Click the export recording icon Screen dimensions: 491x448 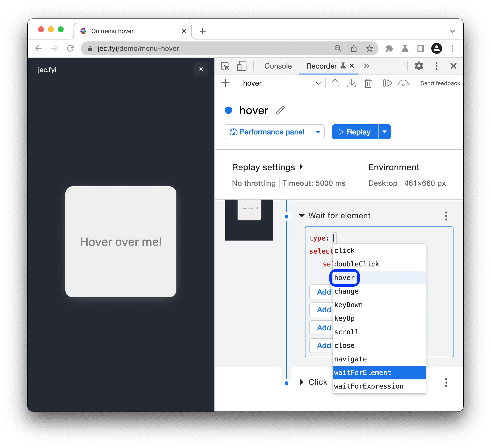[x=336, y=82]
